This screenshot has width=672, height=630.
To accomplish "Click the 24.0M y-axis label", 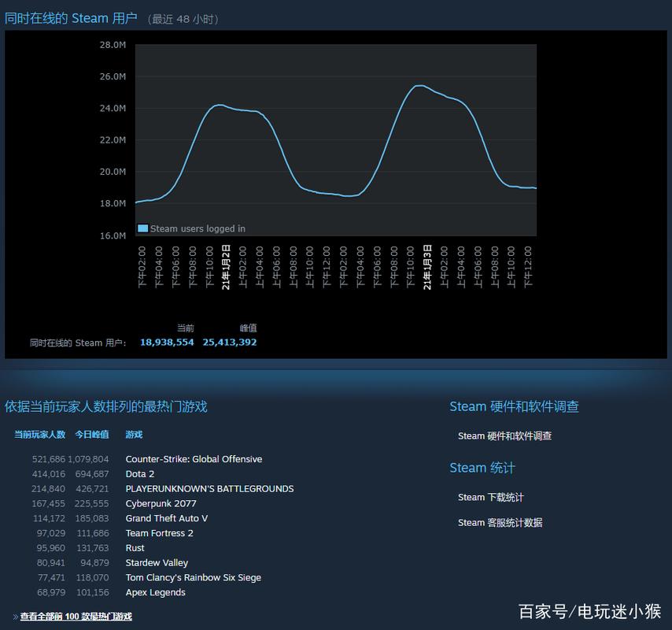I will 113,108.
